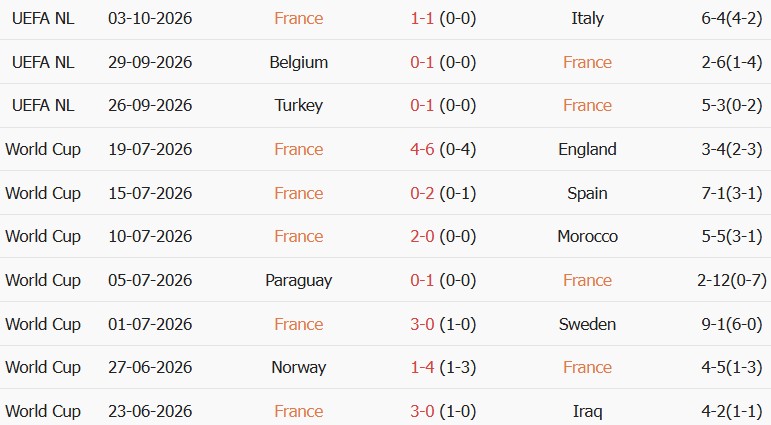Click the Iraq team name

click(x=587, y=411)
